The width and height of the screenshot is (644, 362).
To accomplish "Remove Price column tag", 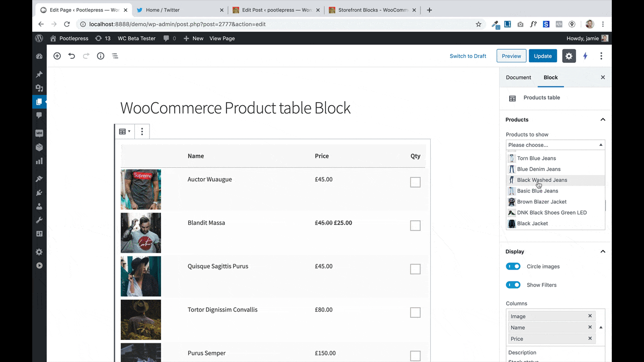I will click(x=590, y=338).
